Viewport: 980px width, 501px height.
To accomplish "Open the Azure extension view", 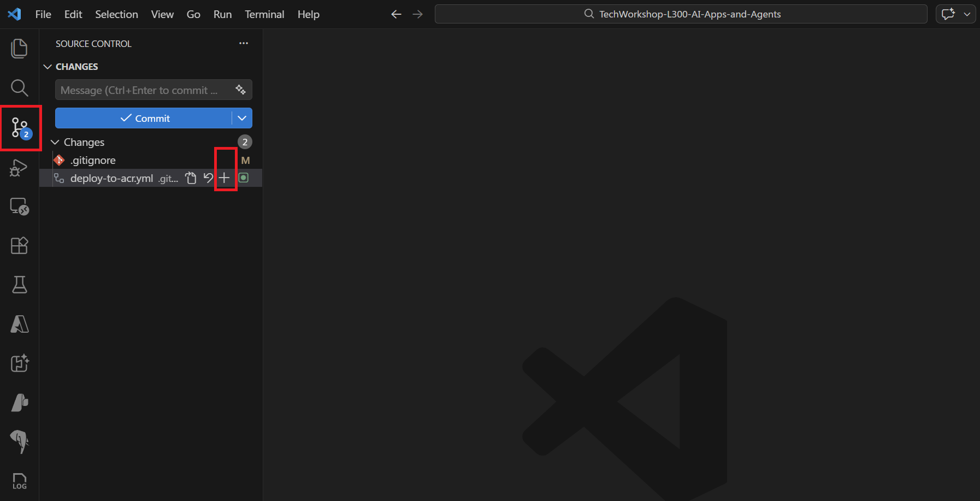I will tap(19, 324).
